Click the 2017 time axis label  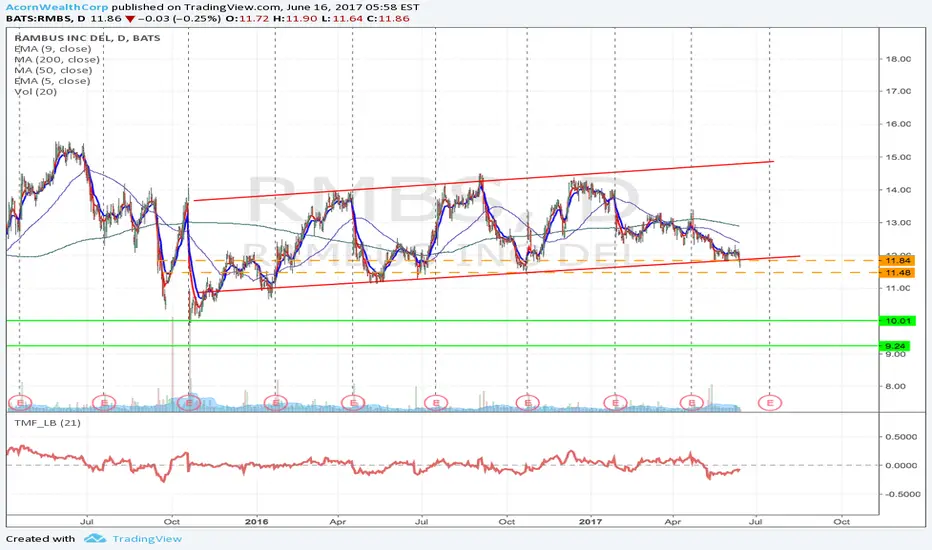coord(591,521)
